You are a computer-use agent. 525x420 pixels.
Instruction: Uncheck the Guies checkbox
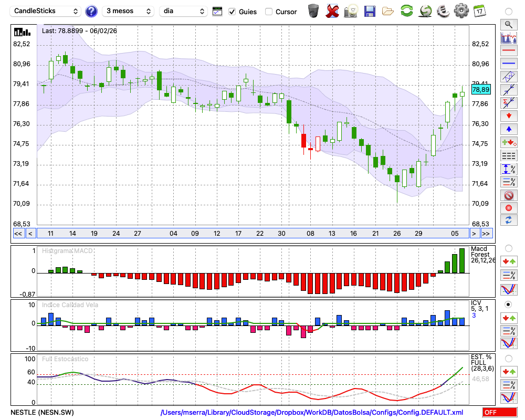(232, 12)
